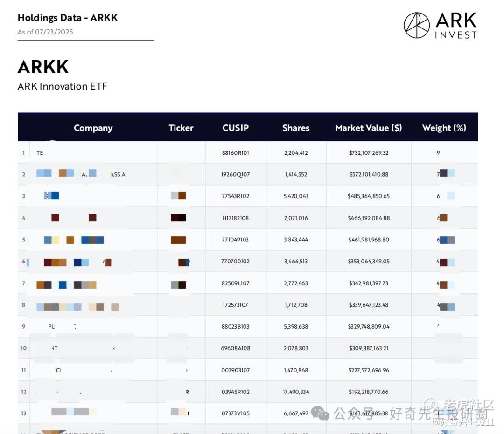Select shares value 1,414,552 in row 2
504x434 pixels.
click(296, 174)
